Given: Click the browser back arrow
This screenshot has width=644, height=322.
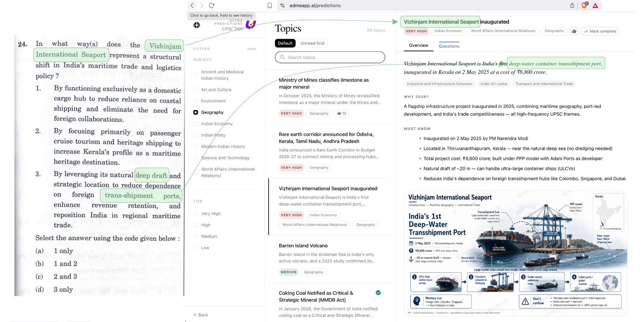Looking at the screenshot, I should 192,5.
